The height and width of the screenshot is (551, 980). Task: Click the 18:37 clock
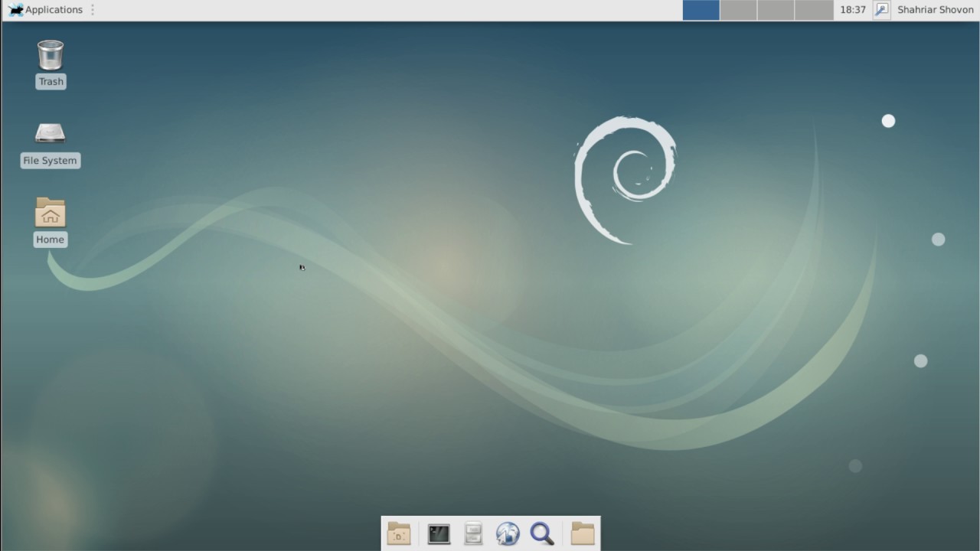tap(853, 10)
